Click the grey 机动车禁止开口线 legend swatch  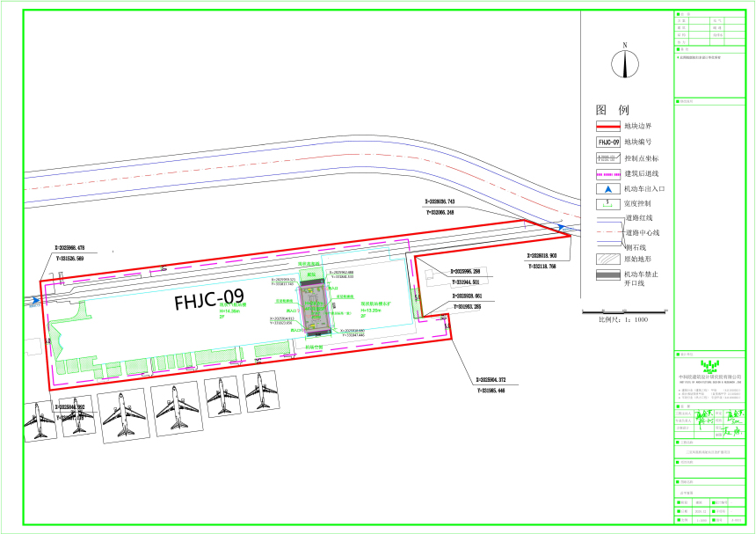(608, 275)
